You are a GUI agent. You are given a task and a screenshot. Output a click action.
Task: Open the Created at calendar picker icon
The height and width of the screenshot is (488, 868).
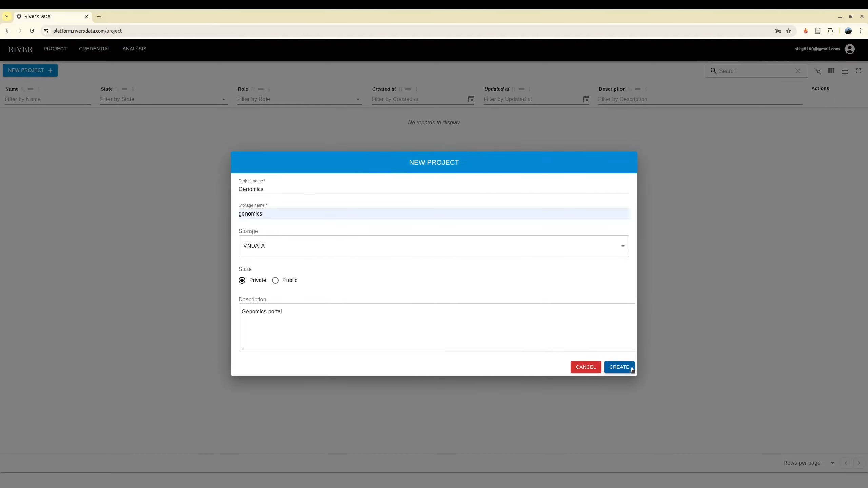(471, 99)
